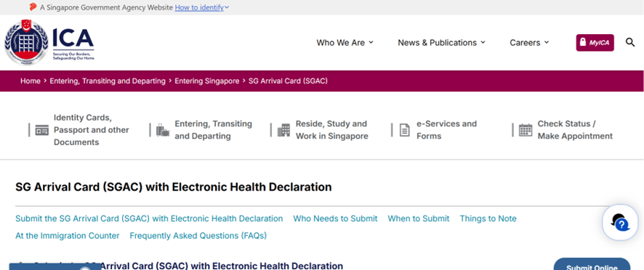644x270 pixels.
Task: Open Reside, Study and Work in Singapore
Action: pyautogui.click(x=332, y=130)
